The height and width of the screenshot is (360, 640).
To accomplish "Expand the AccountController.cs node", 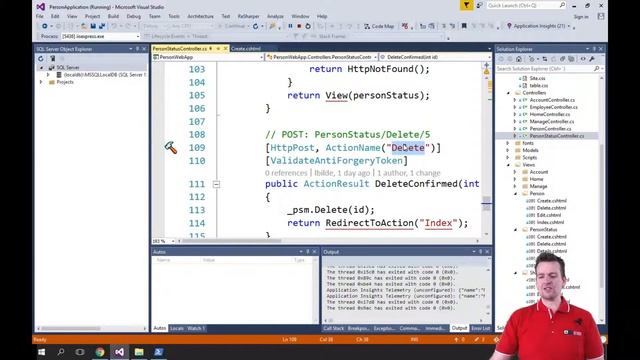I will [515, 100].
